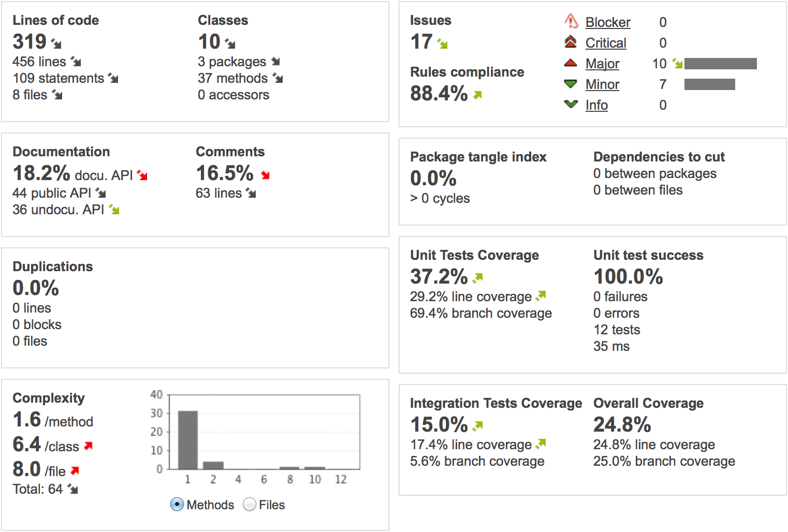Open the Critical issues link
Image resolution: width=788 pixels, height=532 pixels.
pyautogui.click(x=606, y=43)
